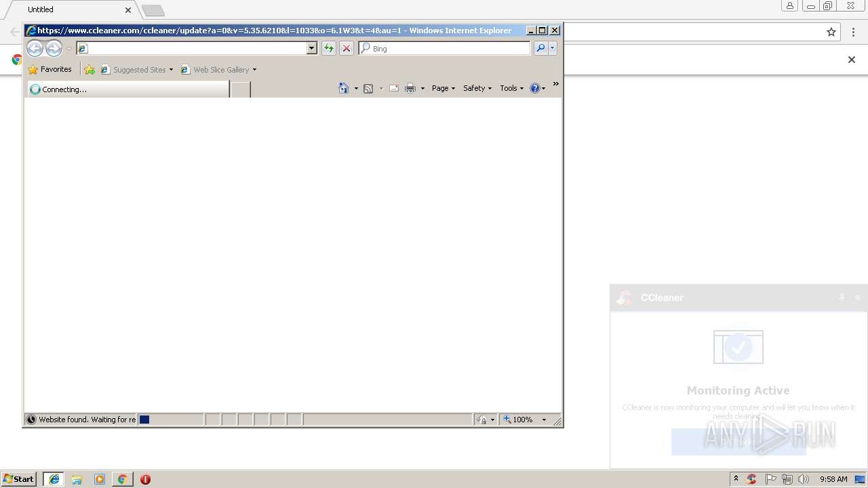
Task: Click the Internet Explorer logo in title bar
Action: coord(31,30)
